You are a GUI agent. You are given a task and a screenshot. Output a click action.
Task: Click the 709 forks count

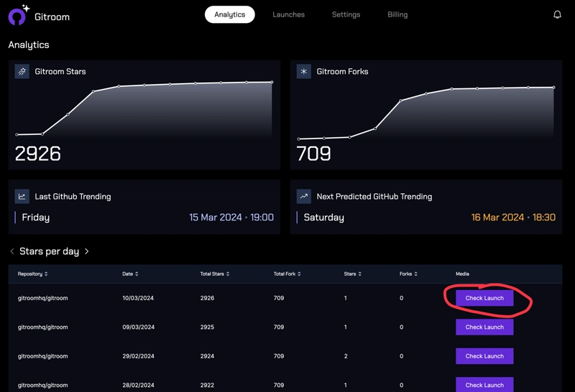tap(313, 154)
